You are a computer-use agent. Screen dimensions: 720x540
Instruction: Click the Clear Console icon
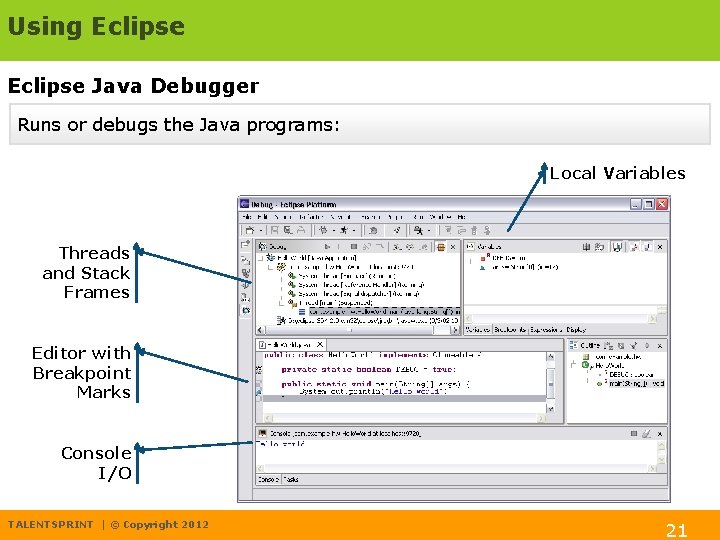647,433
